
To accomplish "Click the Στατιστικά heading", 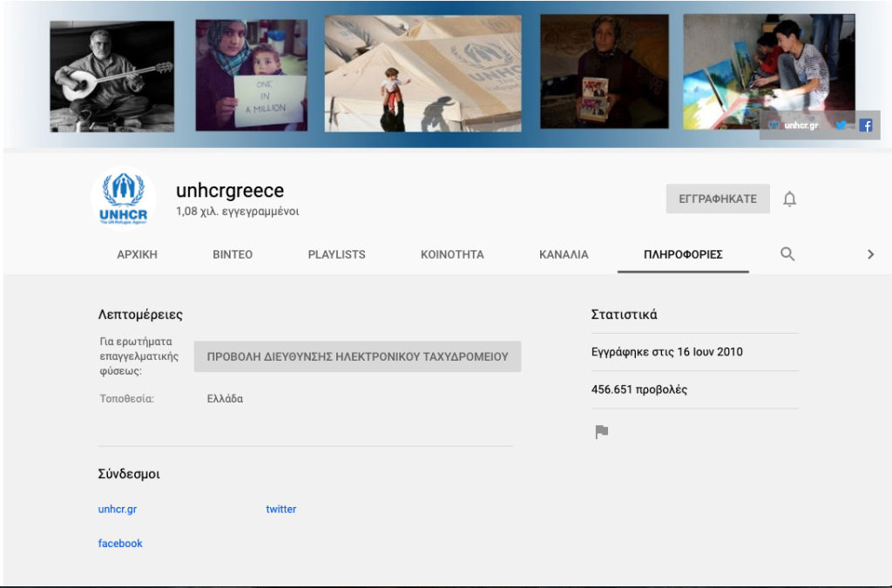I will pyautogui.click(x=624, y=314).
